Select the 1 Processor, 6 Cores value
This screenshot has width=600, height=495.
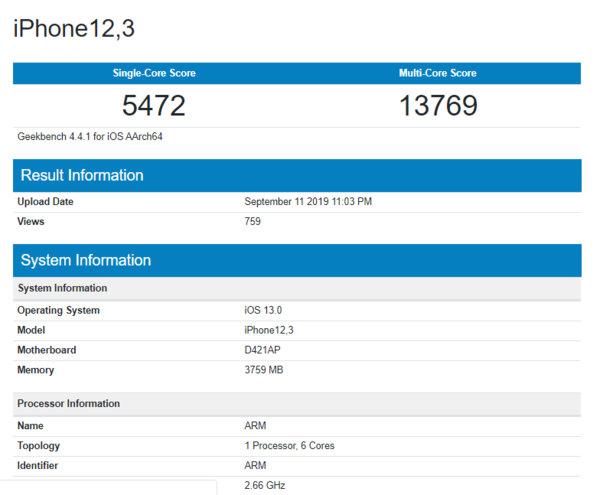tap(290, 446)
